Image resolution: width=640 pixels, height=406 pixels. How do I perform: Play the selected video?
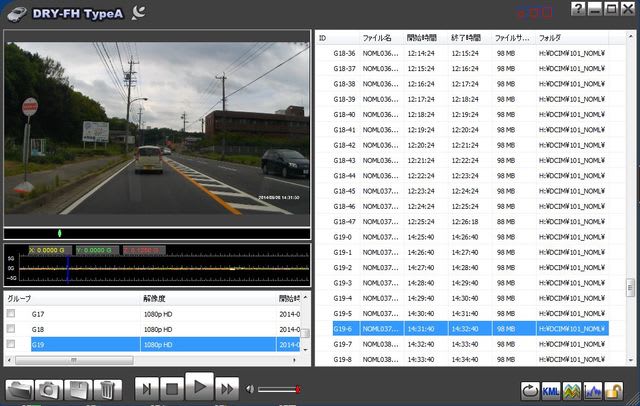coord(200,386)
